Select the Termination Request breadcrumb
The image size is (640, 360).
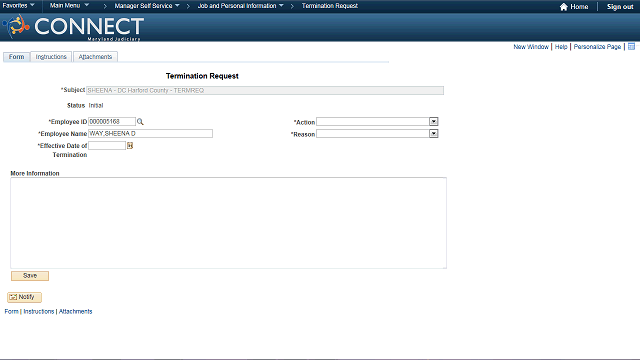point(330,6)
